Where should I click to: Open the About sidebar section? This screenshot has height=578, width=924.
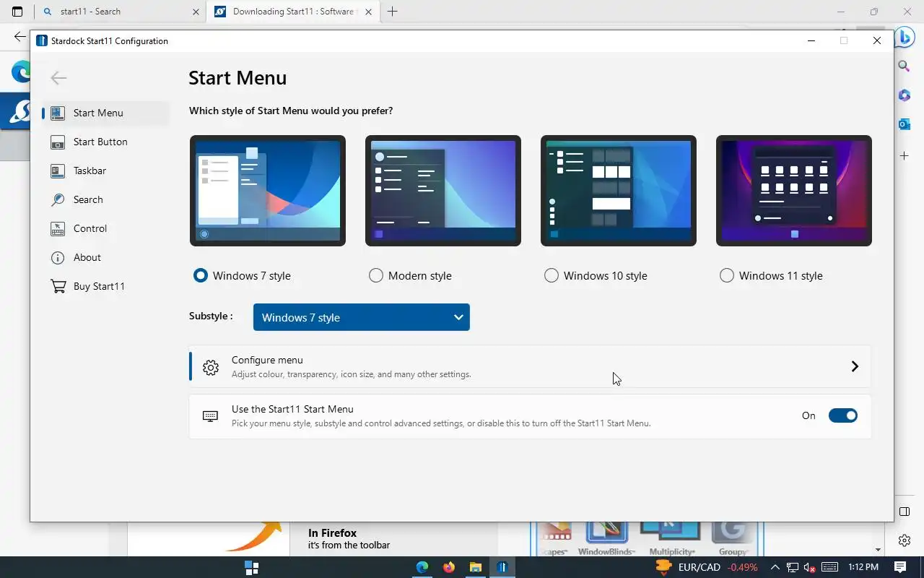[105, 257]
